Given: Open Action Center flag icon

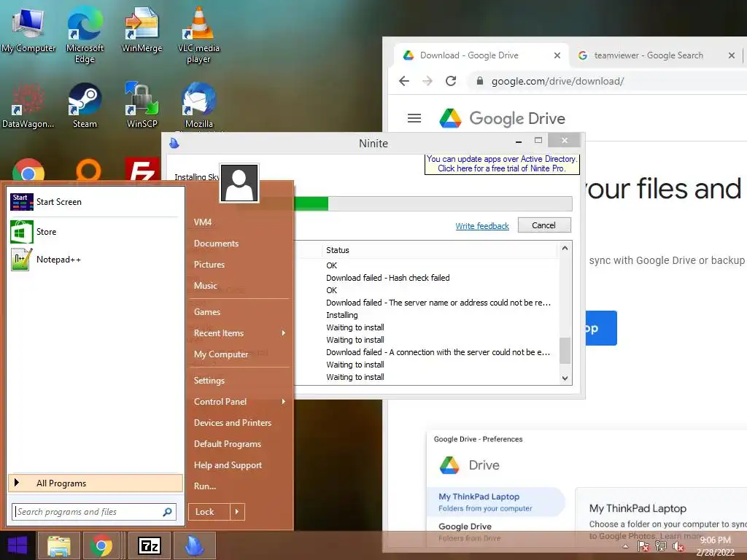Looking at the screenshot, I should point(643,546).
